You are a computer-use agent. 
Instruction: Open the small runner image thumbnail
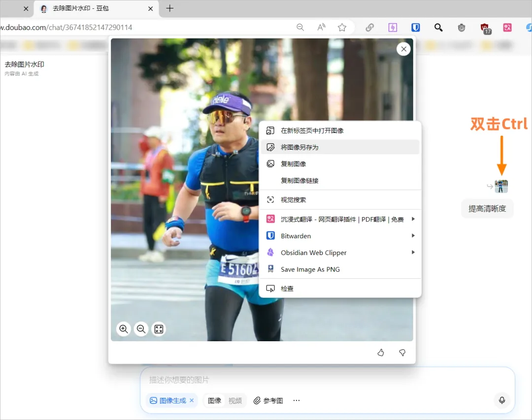pyautogui.click(x=501, y=186)
